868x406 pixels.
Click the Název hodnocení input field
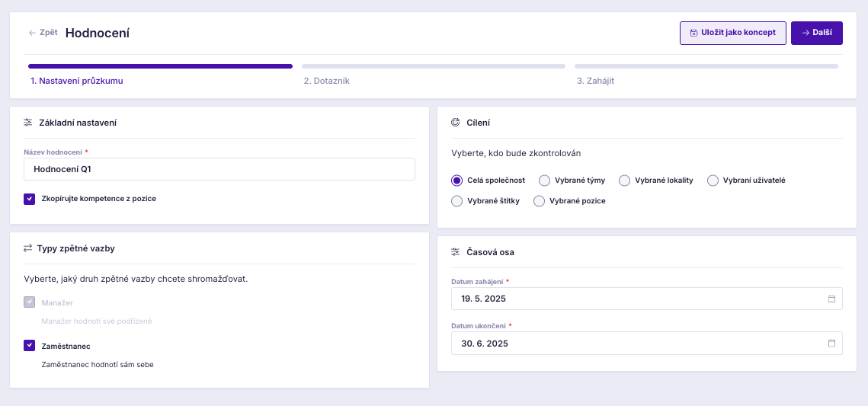pos(219,169)
